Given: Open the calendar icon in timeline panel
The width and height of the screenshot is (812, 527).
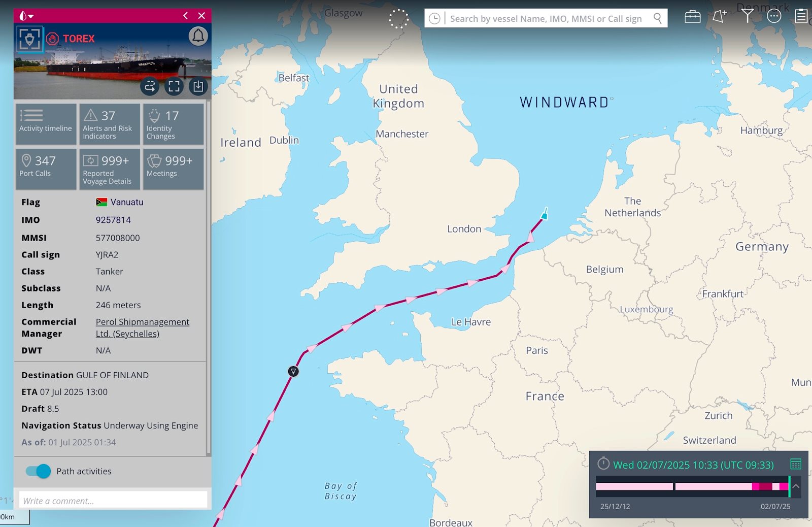Looking at the screenshot, I should click(x=796, y=464).
